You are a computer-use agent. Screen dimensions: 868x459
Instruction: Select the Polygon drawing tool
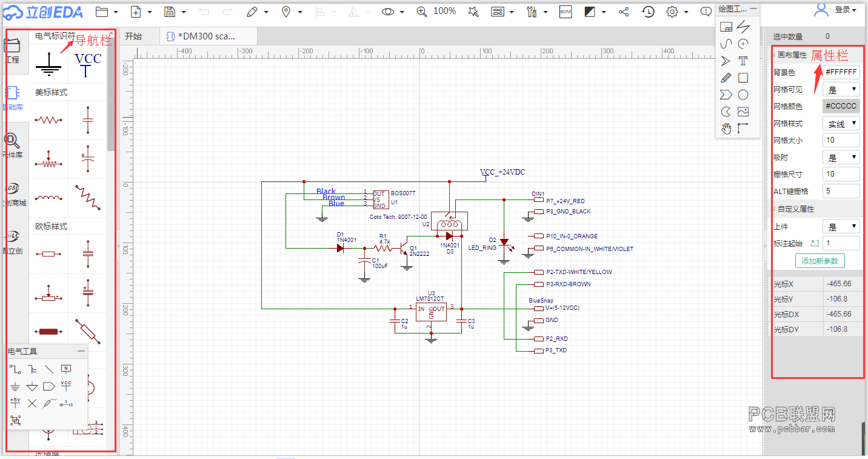pos(726,95)
